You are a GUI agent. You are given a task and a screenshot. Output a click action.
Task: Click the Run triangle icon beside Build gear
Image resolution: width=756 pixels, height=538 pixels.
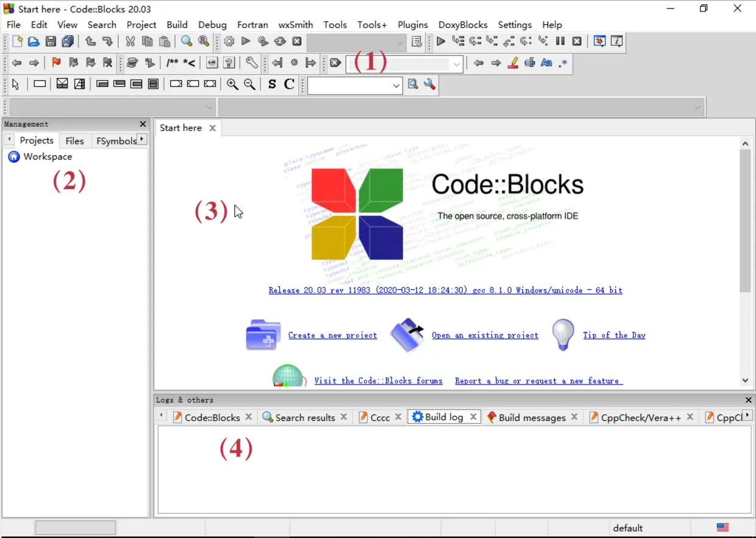(246, 41)
